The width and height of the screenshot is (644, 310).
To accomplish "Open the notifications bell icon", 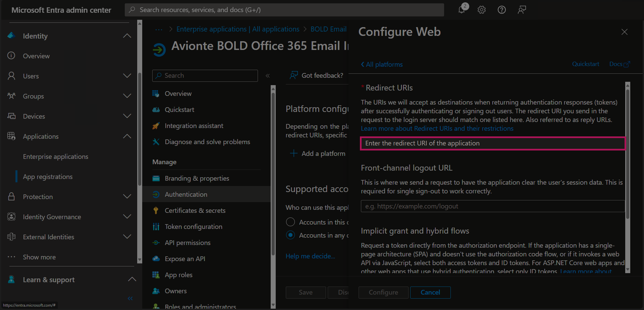I will coord(462,10).
